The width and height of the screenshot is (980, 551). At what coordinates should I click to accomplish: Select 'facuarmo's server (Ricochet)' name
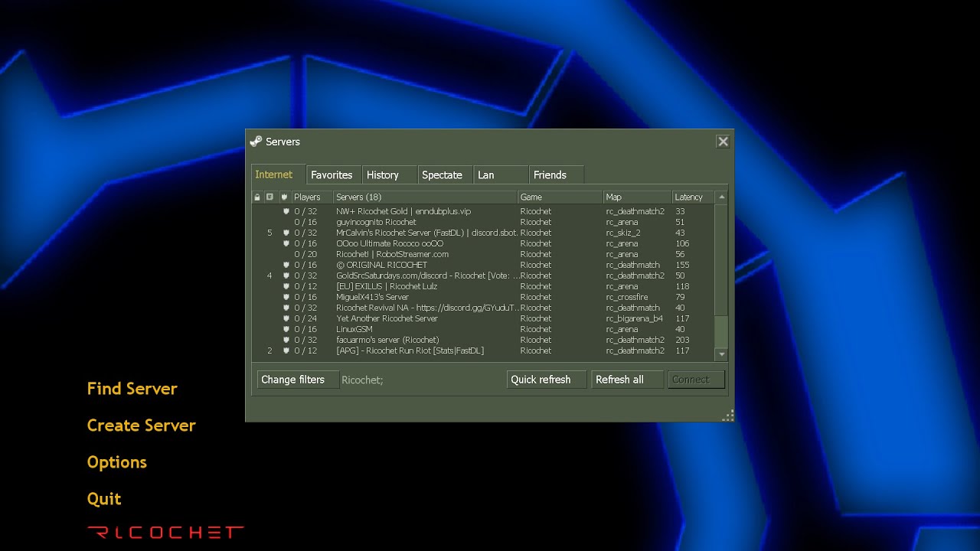pos(387,340)
